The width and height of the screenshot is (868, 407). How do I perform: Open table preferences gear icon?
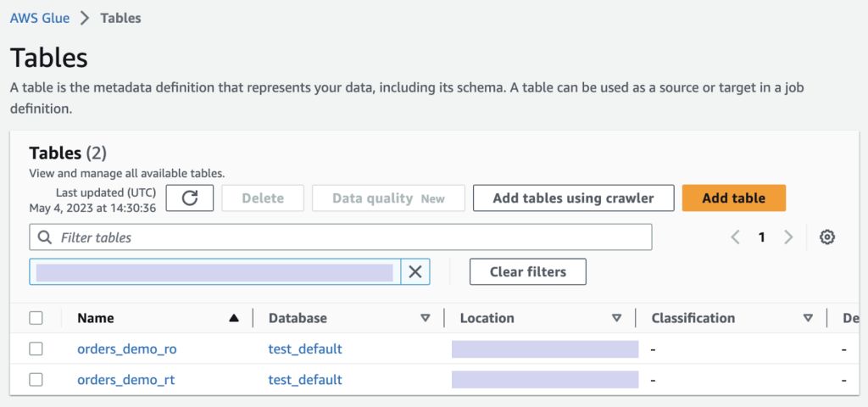827,237
